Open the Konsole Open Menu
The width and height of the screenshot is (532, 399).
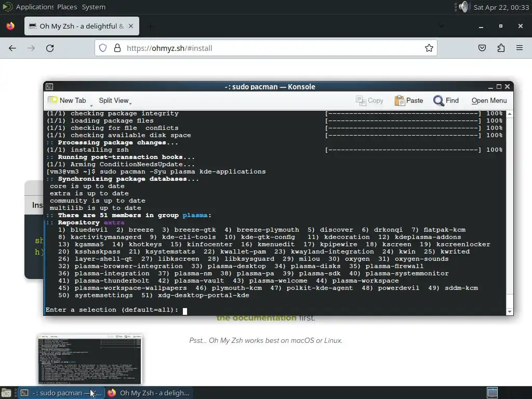coord(489,100)
